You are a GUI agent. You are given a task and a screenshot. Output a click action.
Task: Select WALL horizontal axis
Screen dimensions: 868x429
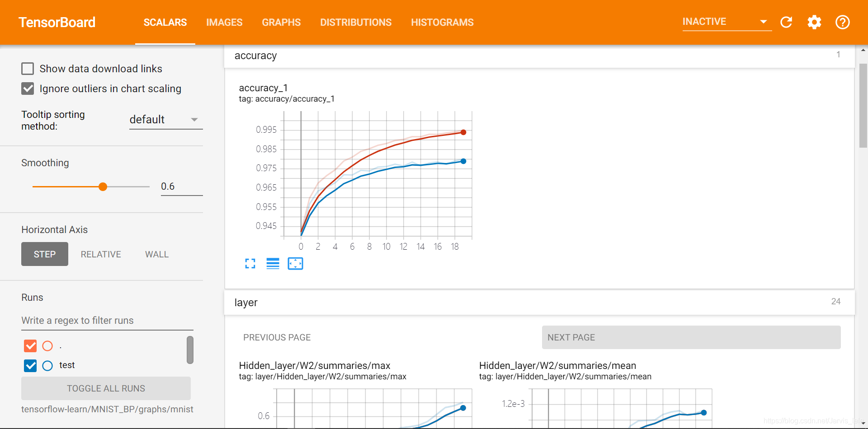click(157, 254)
